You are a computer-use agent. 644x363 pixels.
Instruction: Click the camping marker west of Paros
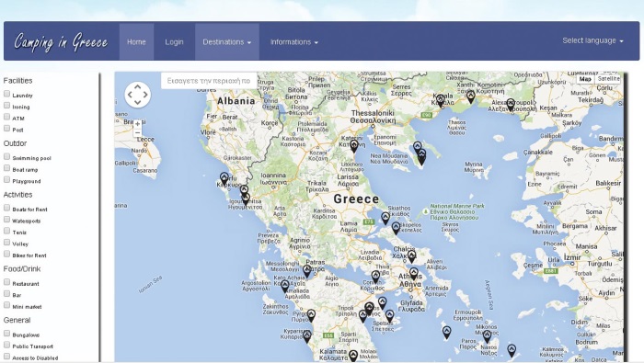[446, 333]
